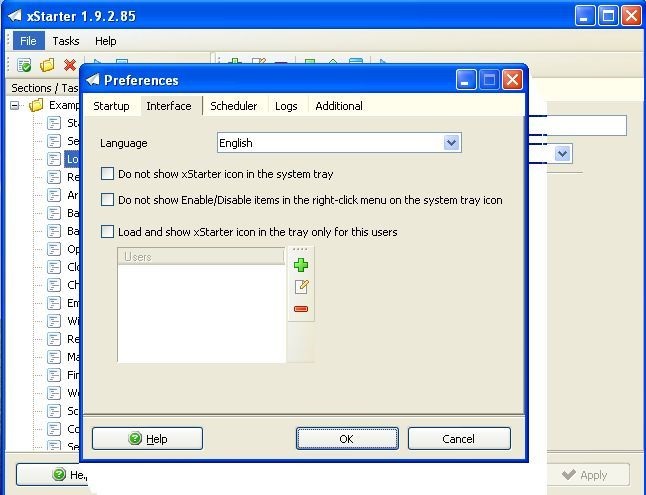Click the text field in the main window right pane

coord(577,126)
